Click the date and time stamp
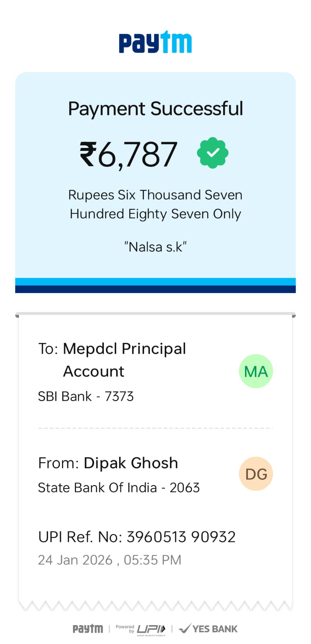The height and width of the screenshot is (644, 311). click(x=110, y=560)
